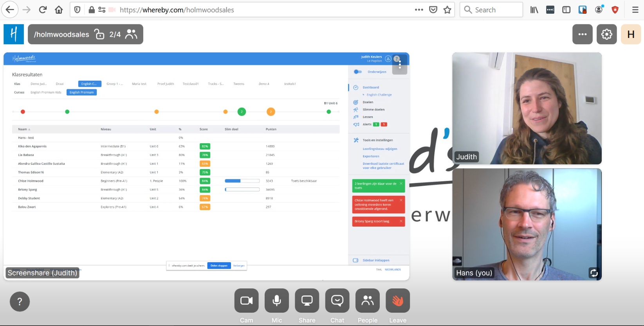Open Slimme doelen in the sidebar
The width and height of the screenshot is (644, 326).
(373, 110)
